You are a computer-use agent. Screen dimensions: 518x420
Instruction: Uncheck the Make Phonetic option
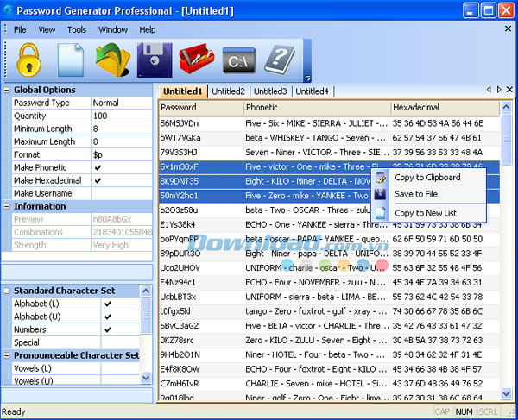click(x=98, y=167)
